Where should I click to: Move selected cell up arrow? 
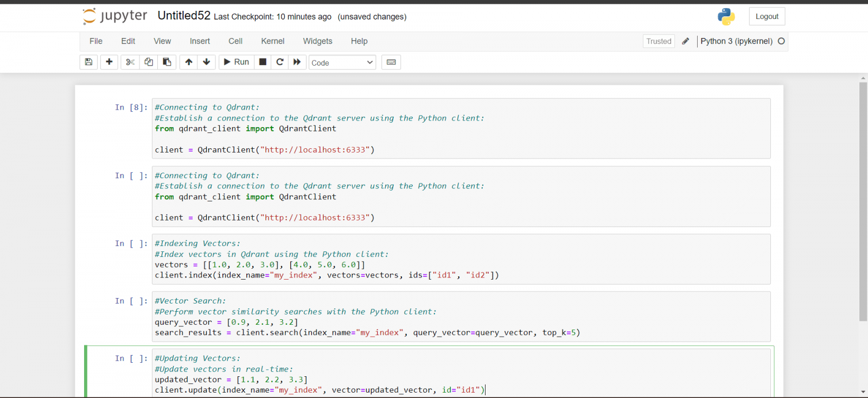(x=189, y=62)
